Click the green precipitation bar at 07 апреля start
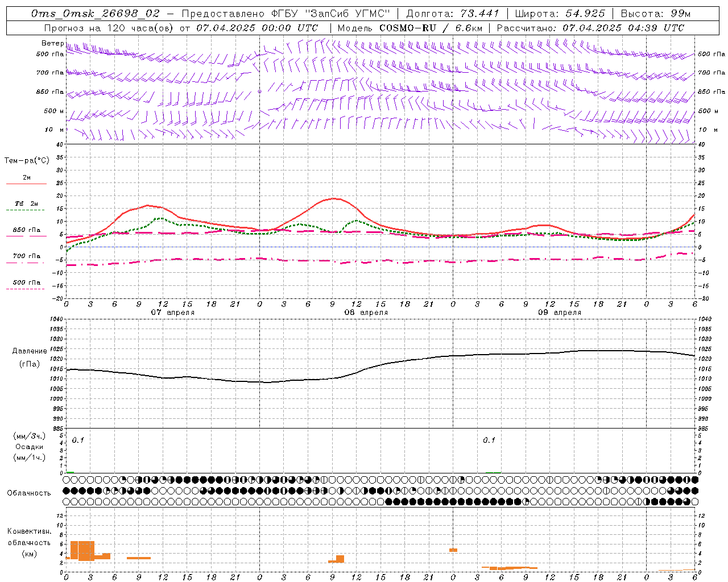 tap(70, 472)
